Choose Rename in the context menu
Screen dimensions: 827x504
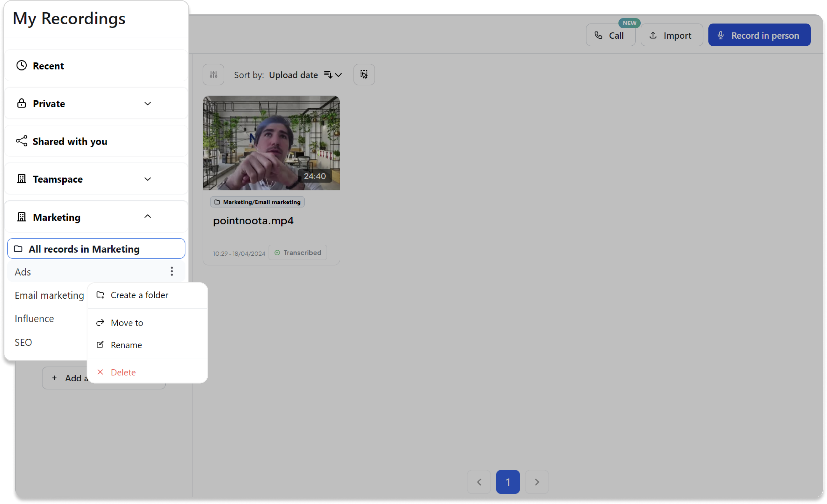[x=126, y=345]
